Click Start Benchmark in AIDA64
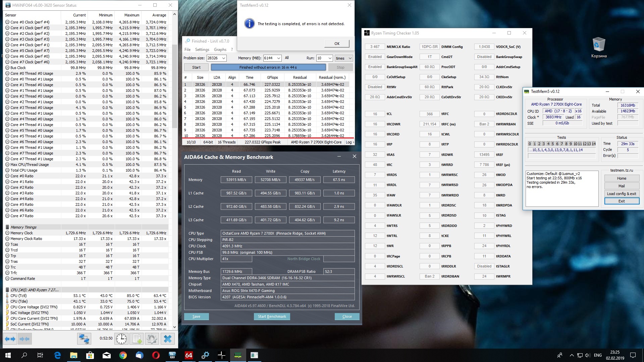This screenshot has width=644, height=362. point(272,316)
